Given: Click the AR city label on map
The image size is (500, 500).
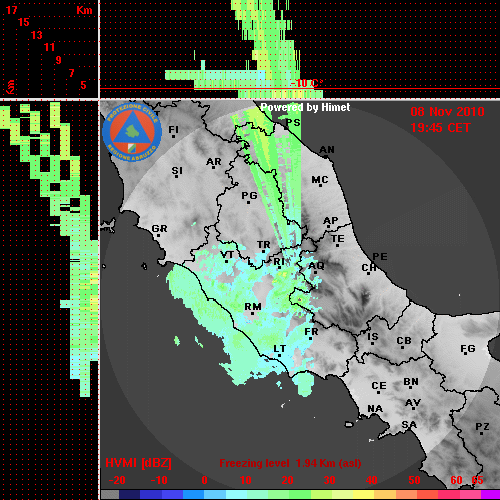Looking at the screenshot, I should tap(214, 162).
